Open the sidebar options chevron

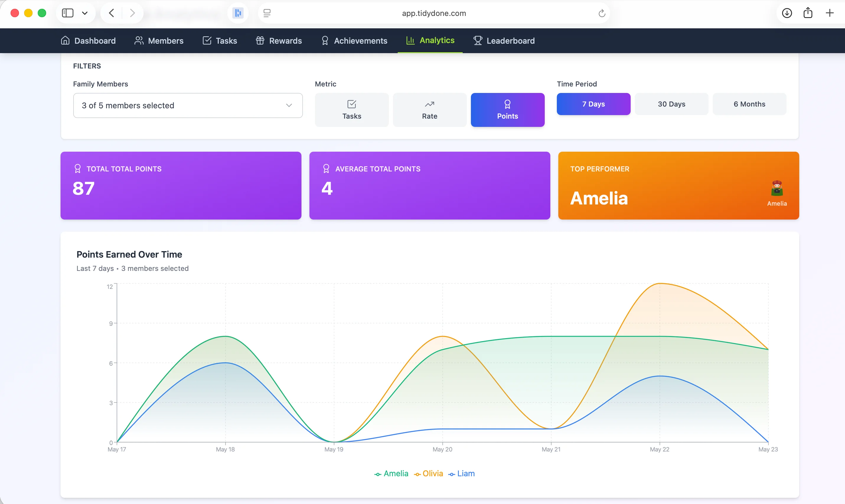85,13
